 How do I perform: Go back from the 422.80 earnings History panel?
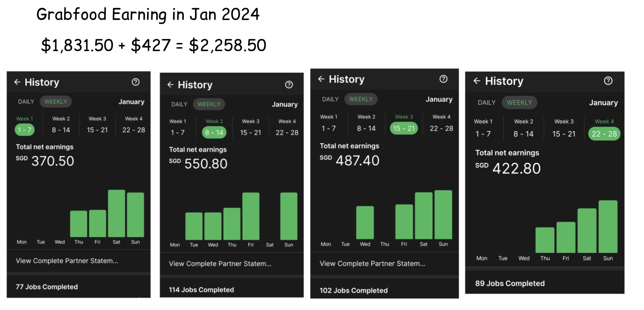(477, 81)
